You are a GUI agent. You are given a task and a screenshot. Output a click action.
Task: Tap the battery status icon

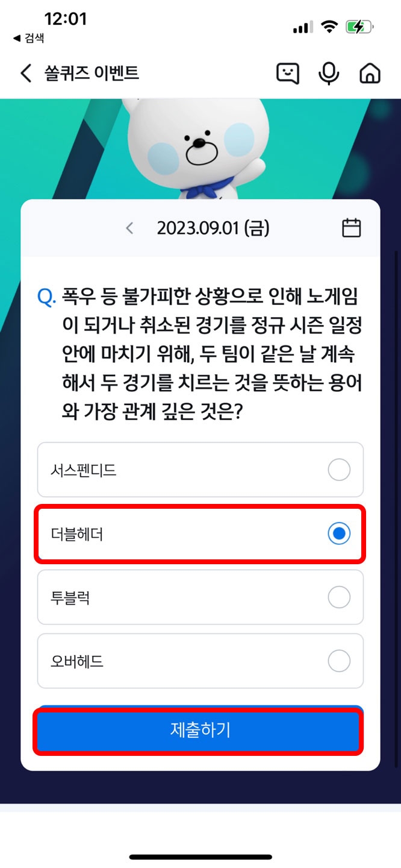[359, 27]
